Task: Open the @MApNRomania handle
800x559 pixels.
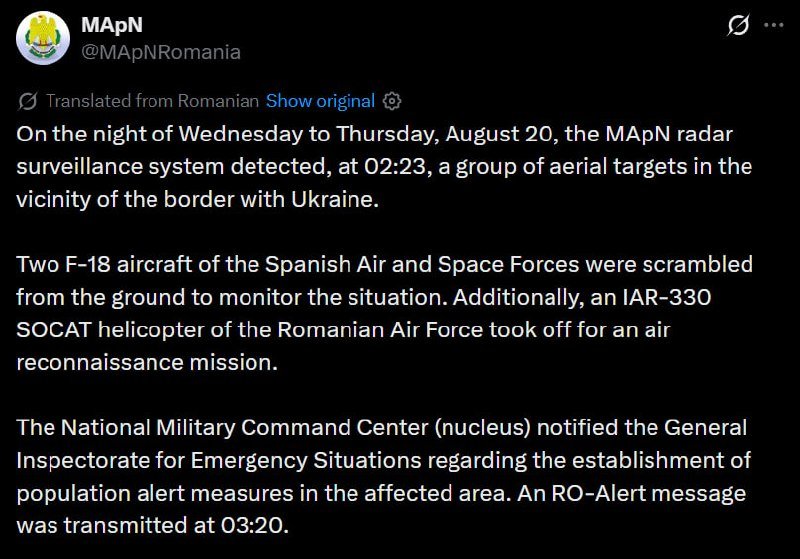Action: [161, 52]
